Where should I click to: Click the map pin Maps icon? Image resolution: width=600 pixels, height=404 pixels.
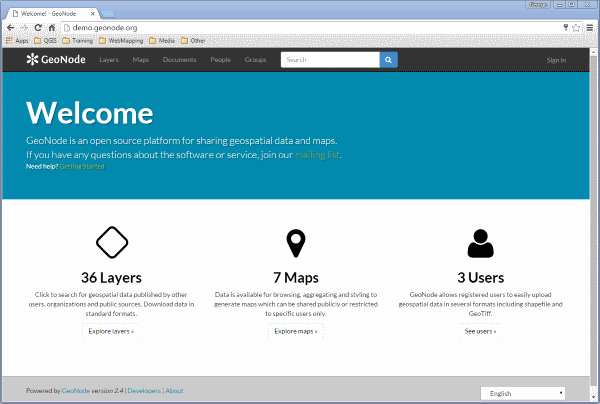click(296, 243)
